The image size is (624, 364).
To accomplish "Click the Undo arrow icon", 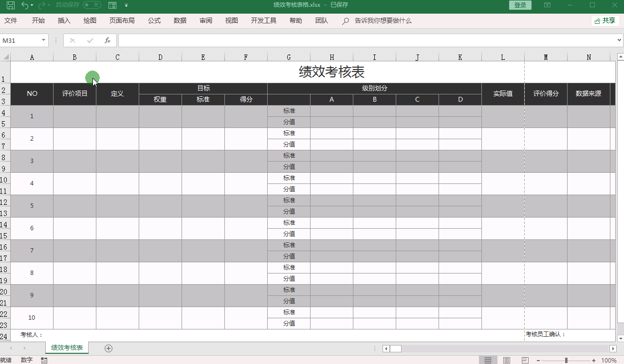I will (x=24, y=5).
